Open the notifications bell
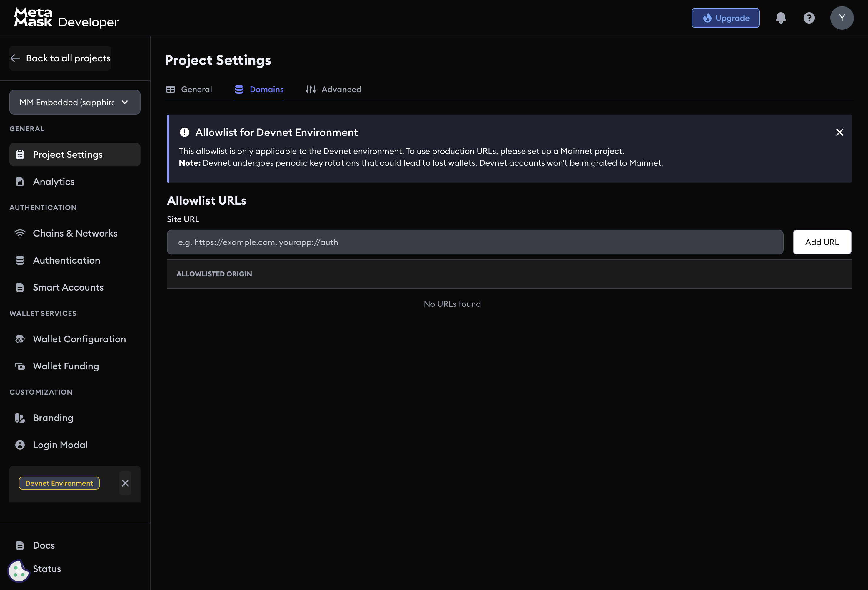This screenshot has height=590, width=868. 781,18
